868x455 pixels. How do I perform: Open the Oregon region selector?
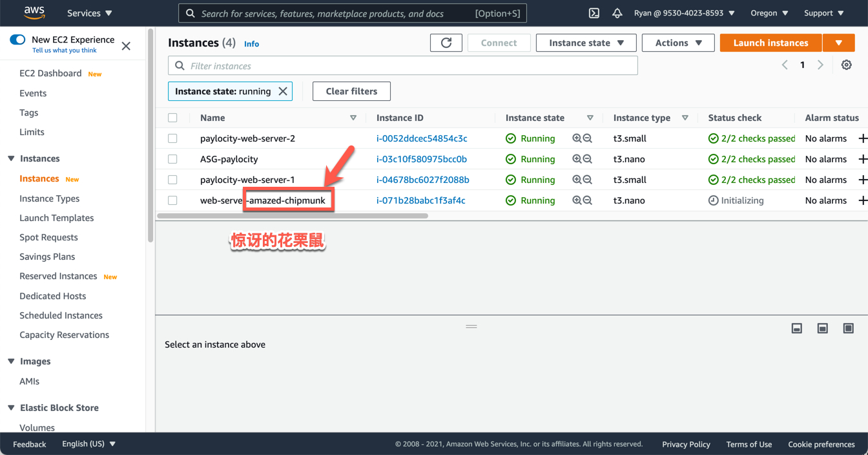pos(769,13)
